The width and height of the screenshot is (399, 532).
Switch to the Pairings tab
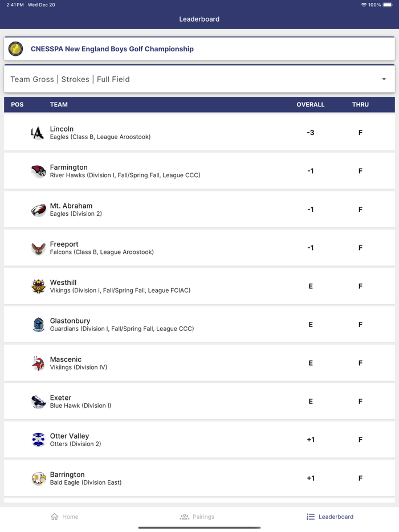coord(198,517)
